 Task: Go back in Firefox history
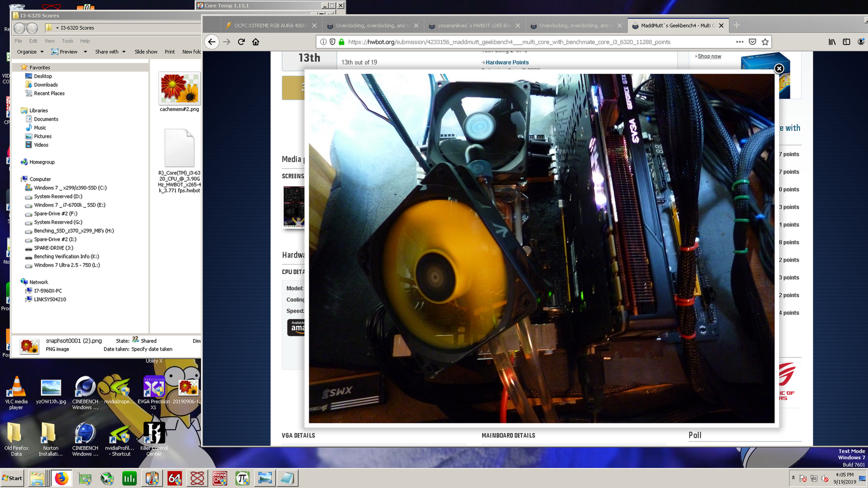(212, 42)
